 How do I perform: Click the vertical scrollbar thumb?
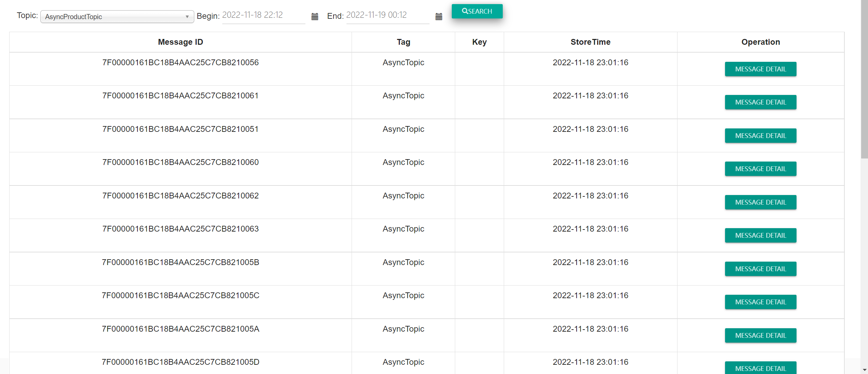[864, 79]
